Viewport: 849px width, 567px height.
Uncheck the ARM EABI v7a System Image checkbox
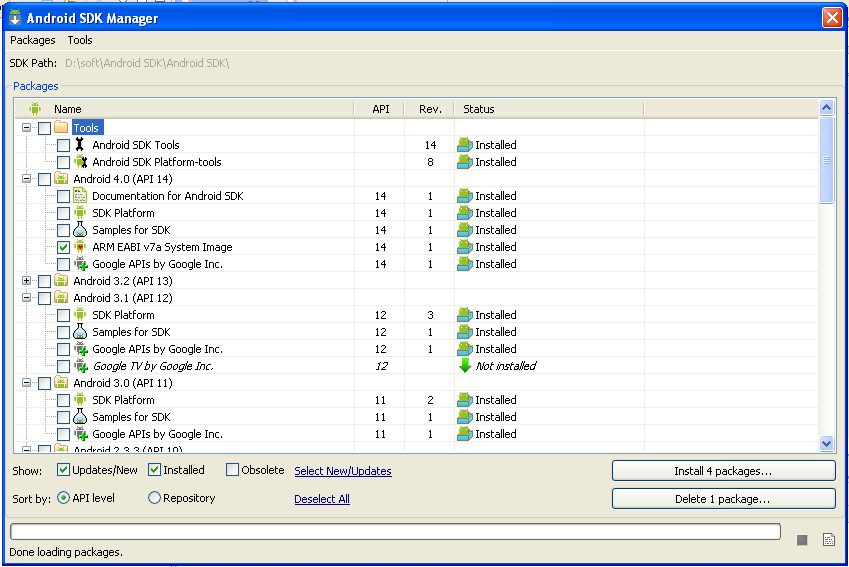[63, 247]
